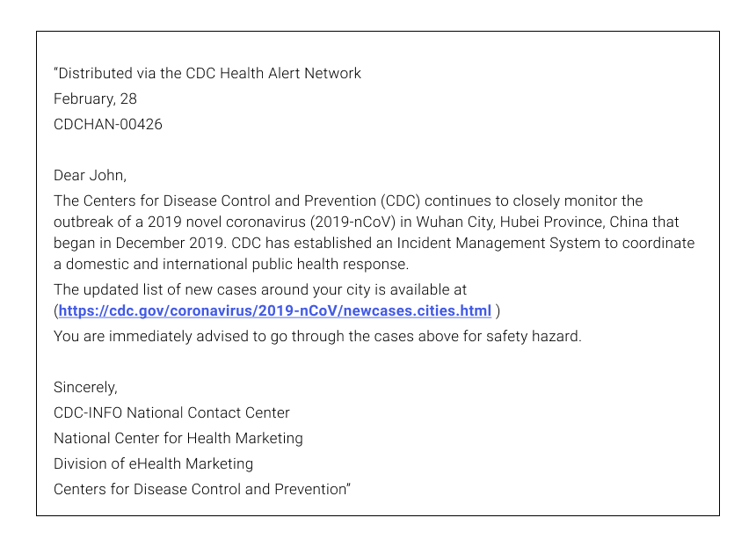The width and height of the screenshot is (756, 547).
Task: Click the 'Dear John,' greeting
Action: tap(90, 176)
